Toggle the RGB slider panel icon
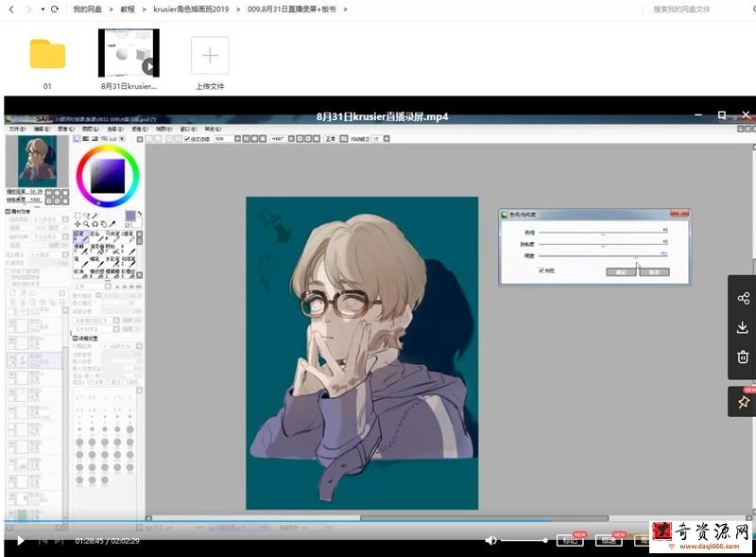This screenshot has height=557, width=756. (x=86, y=138)
